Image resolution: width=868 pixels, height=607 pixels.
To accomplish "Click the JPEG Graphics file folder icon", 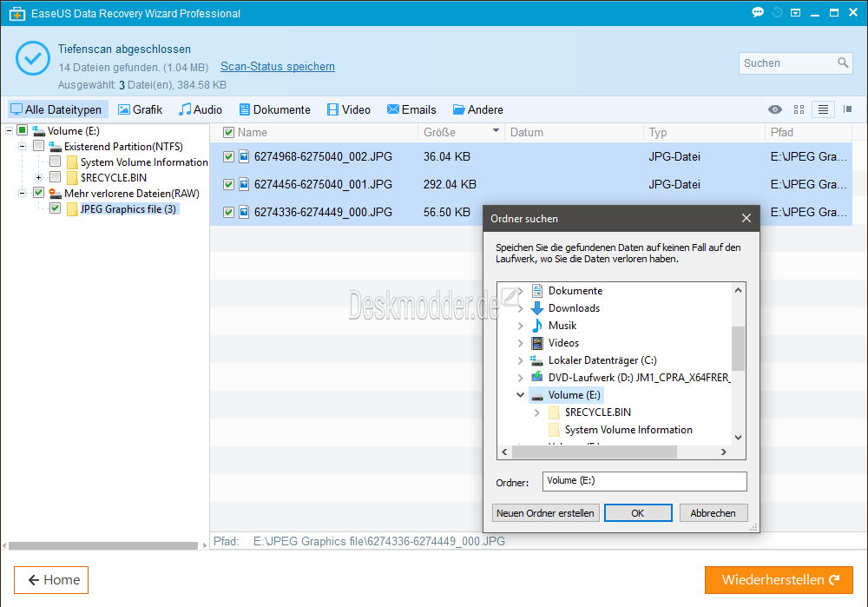I will [72, 209].
